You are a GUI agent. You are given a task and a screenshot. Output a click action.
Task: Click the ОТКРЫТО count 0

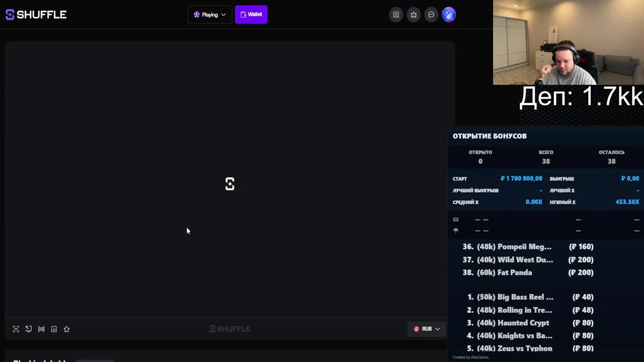(x=480, y=161)
